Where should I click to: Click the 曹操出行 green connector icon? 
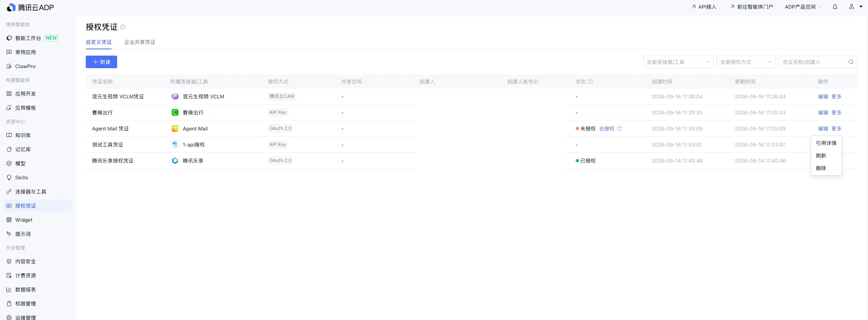(175, 112)
